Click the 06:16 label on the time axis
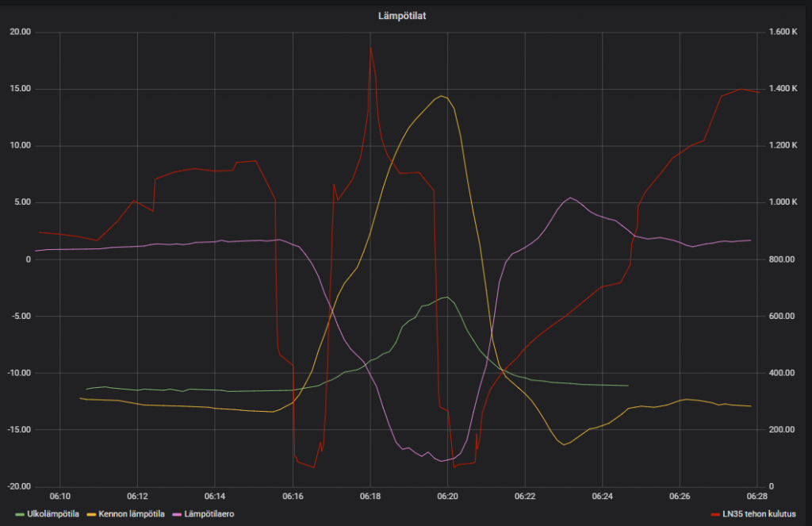This screenshot has width=812, height=526. pyautogui.click(x=293, y=496)
